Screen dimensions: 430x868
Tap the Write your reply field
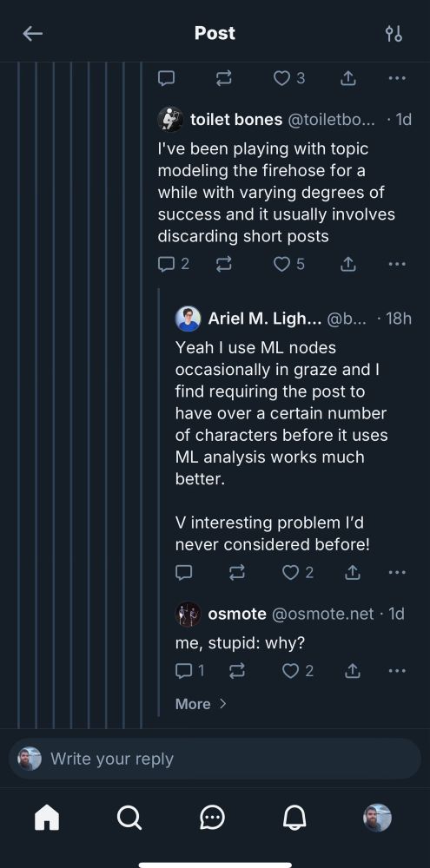[x=215, y=759]
